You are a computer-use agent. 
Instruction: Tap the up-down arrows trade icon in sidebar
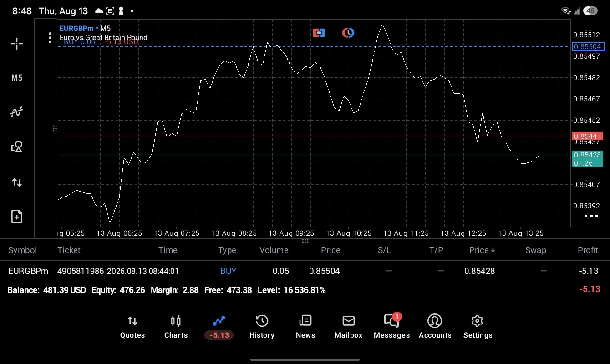pyautogui.click(x=17, y=182)
